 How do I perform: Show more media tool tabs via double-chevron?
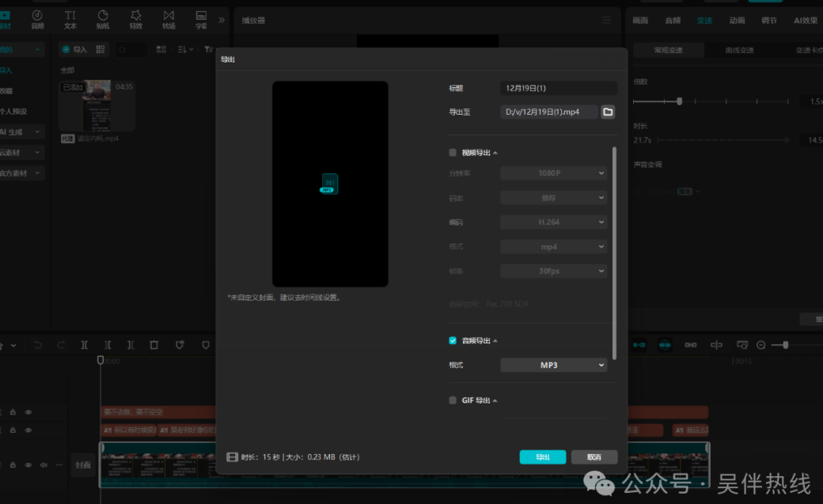222,20
